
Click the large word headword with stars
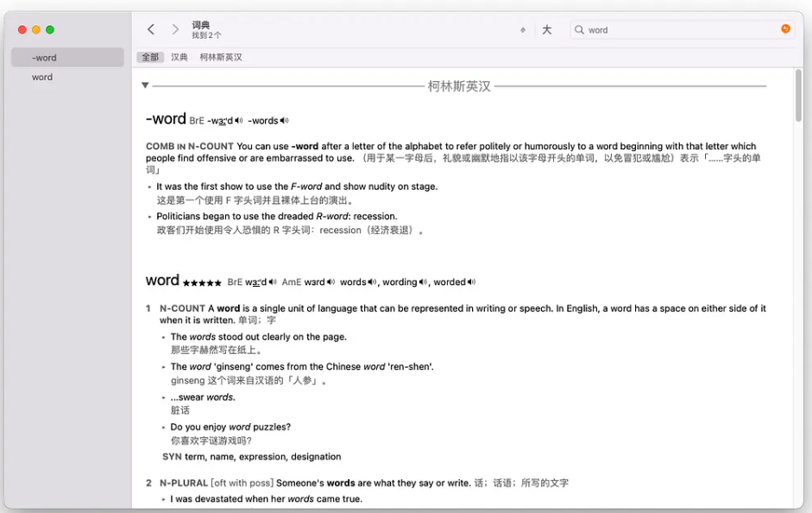162,281
